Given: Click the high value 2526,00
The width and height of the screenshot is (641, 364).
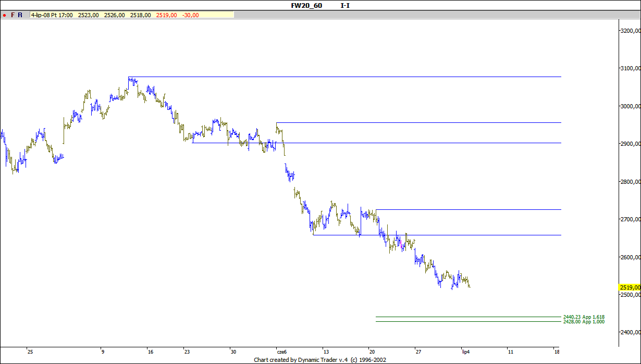Looking at the screenshot, I should (x=114, y=15).
